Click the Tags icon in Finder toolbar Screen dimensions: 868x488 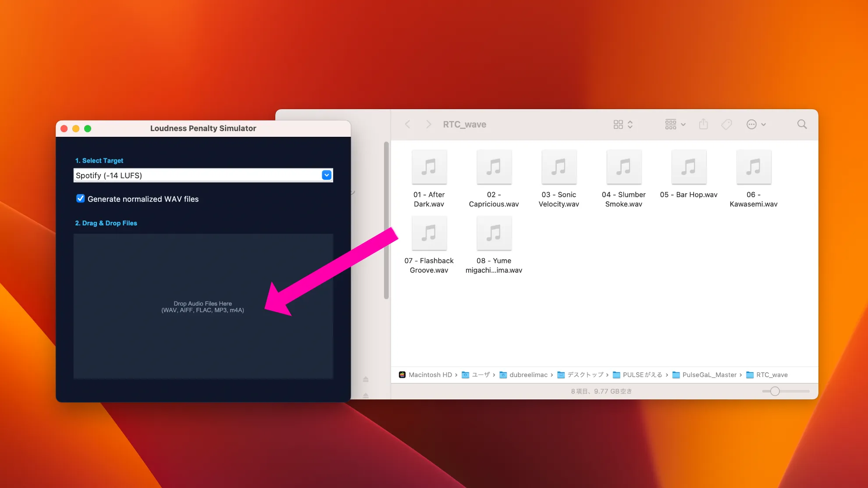pos(726,125)
